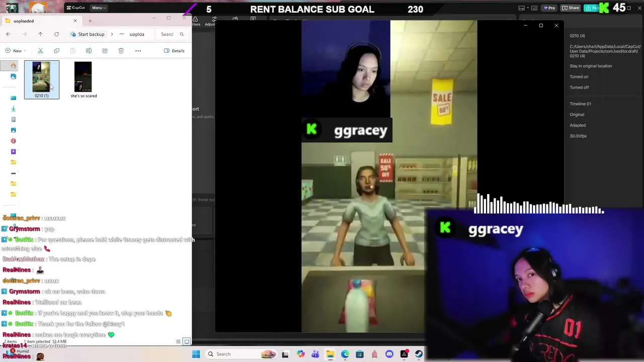The height and width of the screenshot is (362, 644).
Task: Rename the selected file via toolbar icon
Action: coord(89,51)
